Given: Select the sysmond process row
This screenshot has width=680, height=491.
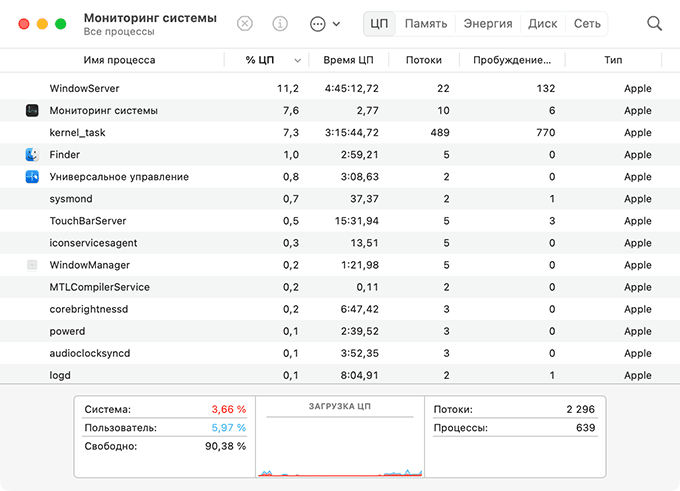Looking at the screenshot, I should pyautogui.click(x=340, y=199).
